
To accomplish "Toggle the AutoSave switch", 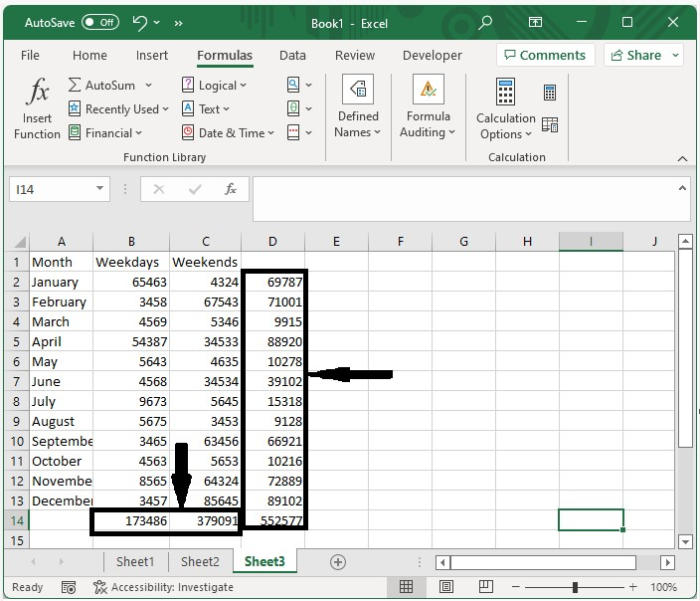I will click(x=100, y=22).
